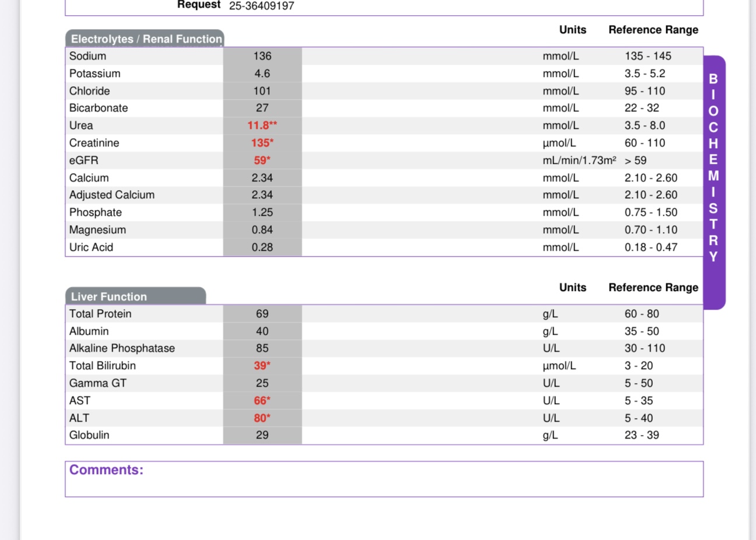This screenshot has height=540, width=756.
Task: Click the Adjusted Calcium row label
Action: coord(112,195)
